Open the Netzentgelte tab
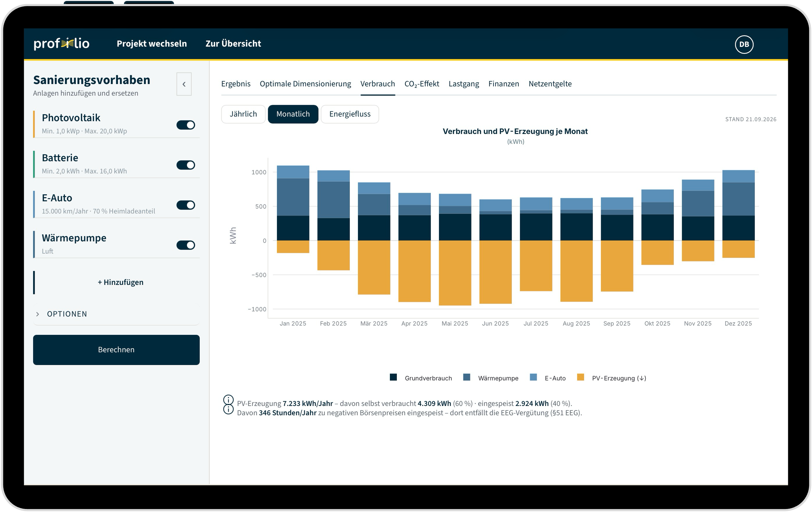 coord(550,84)
